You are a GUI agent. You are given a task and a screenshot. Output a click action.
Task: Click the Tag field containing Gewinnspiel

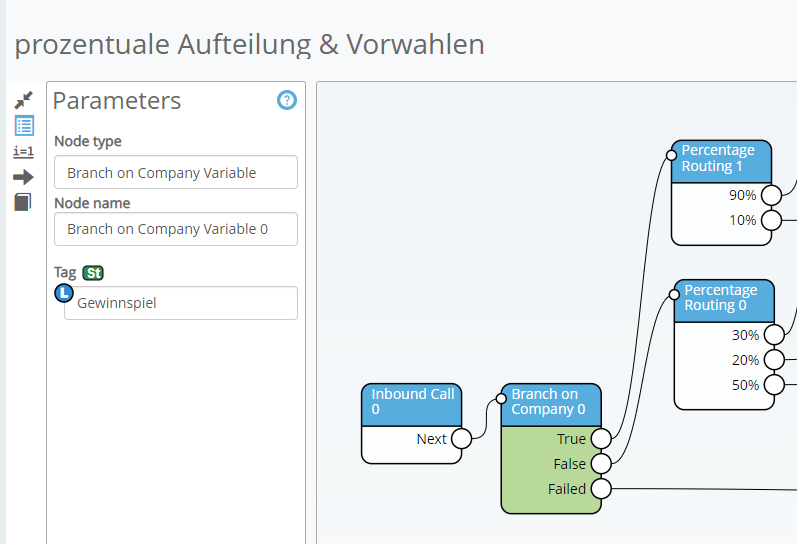click(x=180, y=303)
